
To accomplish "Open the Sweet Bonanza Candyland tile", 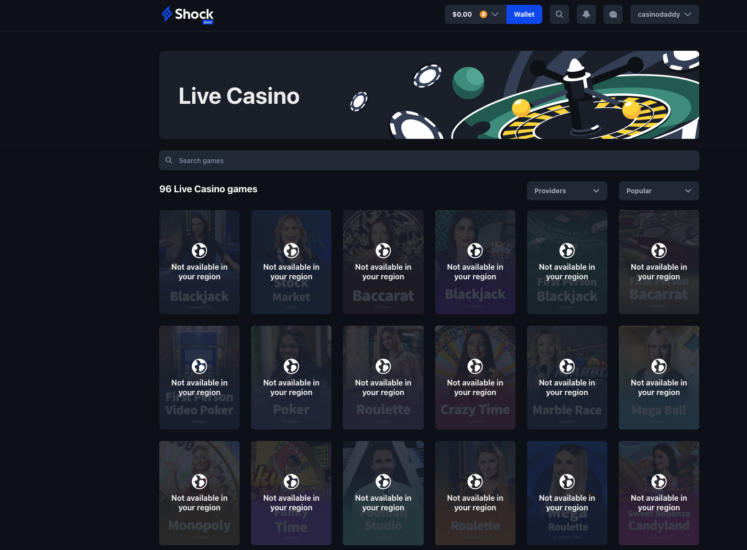I will tap(659, 493).
